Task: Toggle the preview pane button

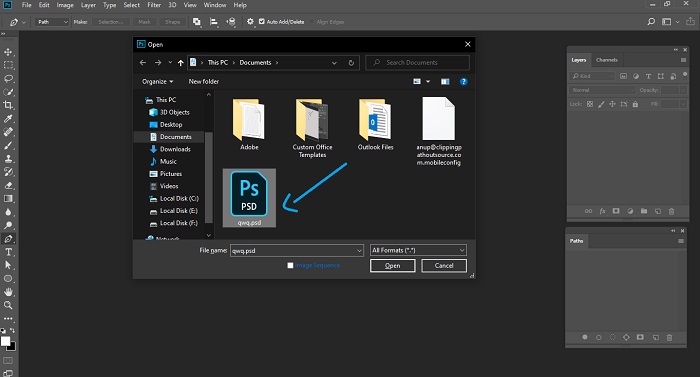Action: [x=445, y=81]
